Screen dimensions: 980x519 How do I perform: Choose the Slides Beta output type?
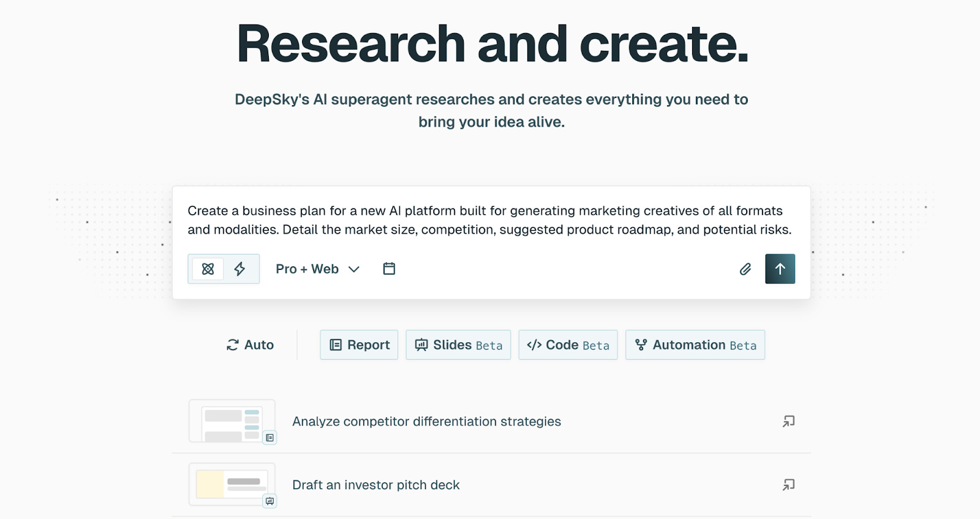coord(458,345)
